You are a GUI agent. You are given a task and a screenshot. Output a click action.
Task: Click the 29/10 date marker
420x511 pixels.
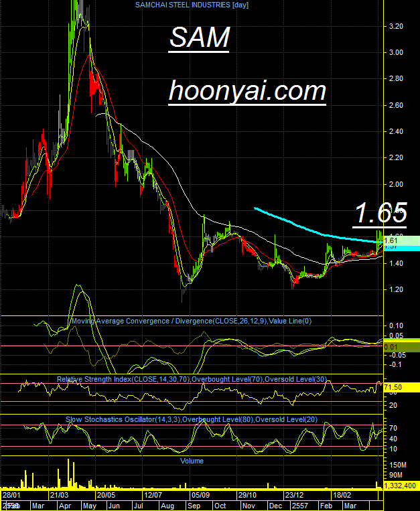tap(247, 496)
